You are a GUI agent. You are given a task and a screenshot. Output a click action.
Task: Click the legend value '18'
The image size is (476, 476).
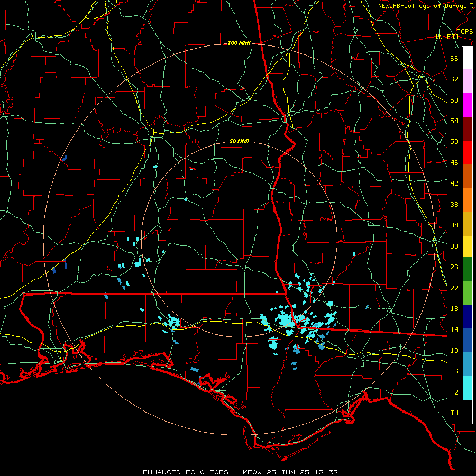(454, 309)
